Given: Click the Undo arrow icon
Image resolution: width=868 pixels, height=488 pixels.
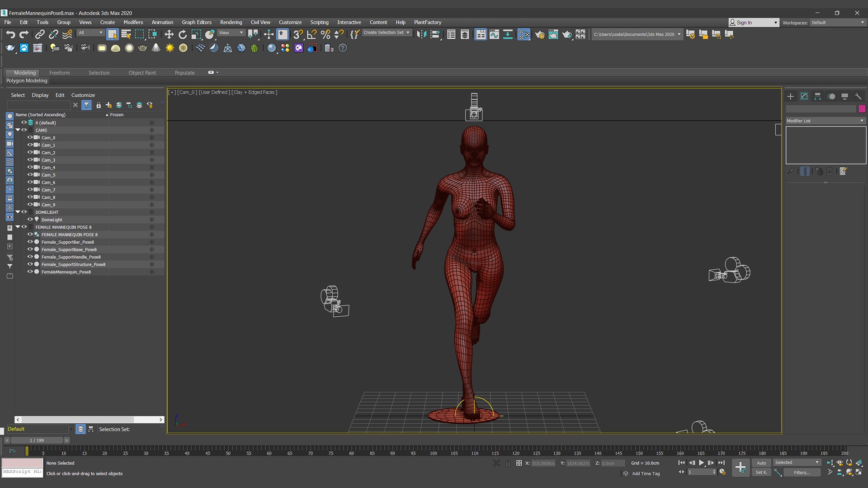Looking at the screenshot, I should coord(10,34).
